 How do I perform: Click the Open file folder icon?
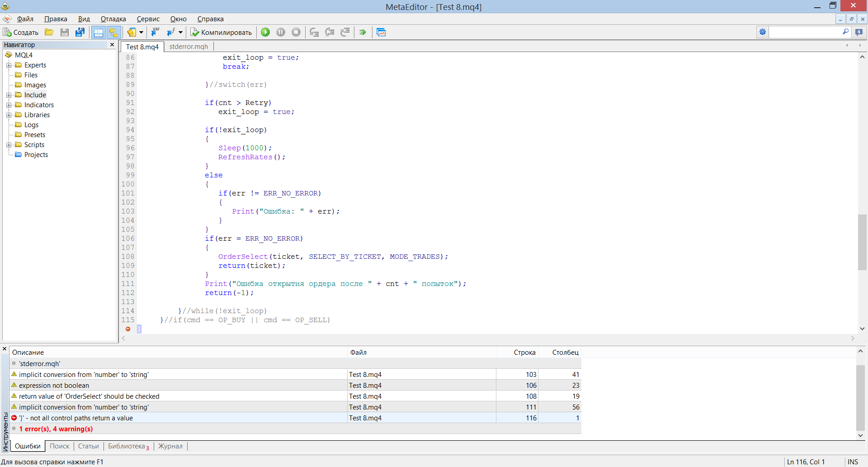point(49,32)
